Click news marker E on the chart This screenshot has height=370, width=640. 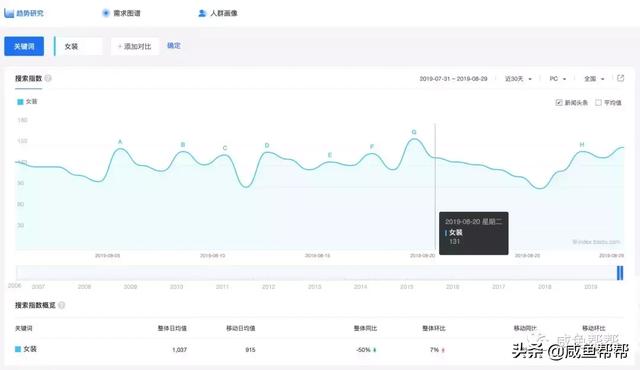click(330, 155)
